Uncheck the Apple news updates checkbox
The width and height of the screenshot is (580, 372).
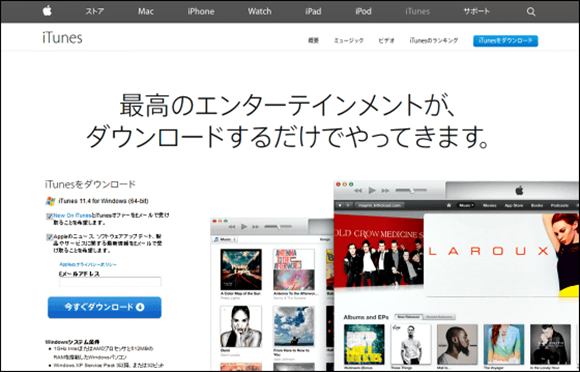pyautogui.click(x=49, y=237)
